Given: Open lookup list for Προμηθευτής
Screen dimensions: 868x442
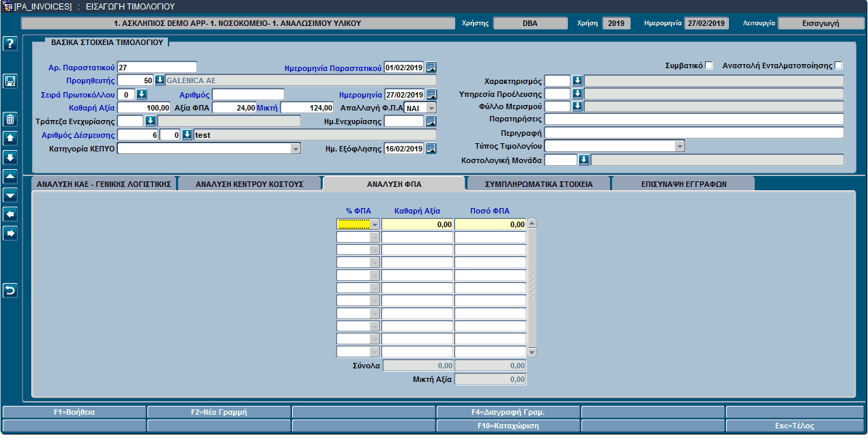Looking at the screenshot, I should [160, 80].
